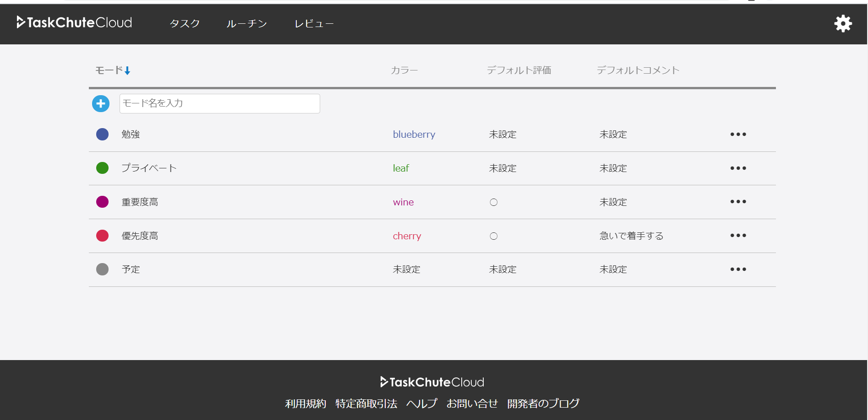Open the three-dot menu for 予定
This screenshot has height=420, width=868.
pyautogui.click(x=738, y=269)
